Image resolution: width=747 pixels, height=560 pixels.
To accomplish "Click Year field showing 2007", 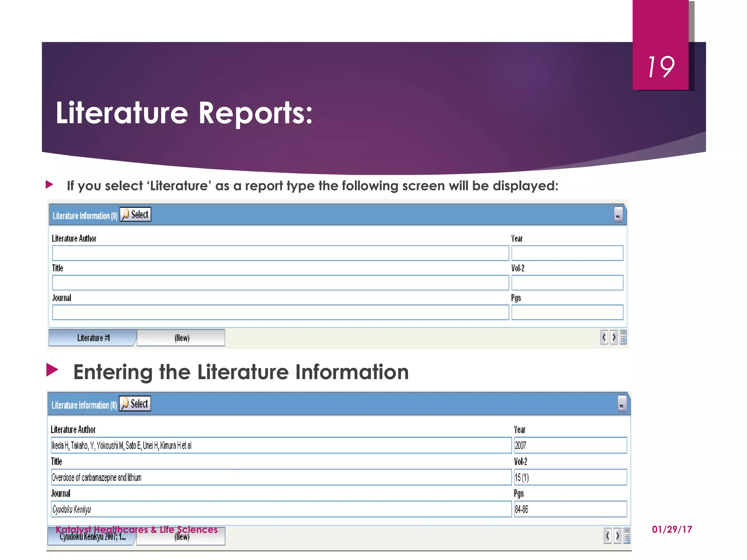I will 570,445.
